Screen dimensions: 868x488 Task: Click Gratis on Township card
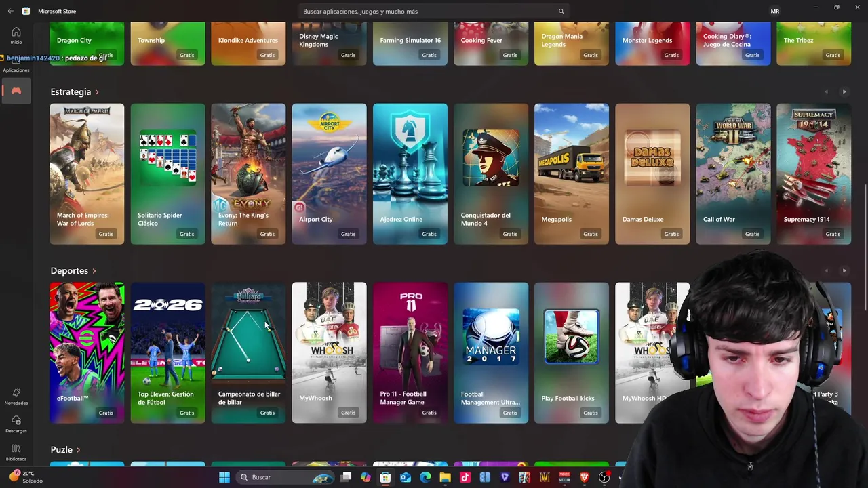pyautogui.click(x=187, y=55)
